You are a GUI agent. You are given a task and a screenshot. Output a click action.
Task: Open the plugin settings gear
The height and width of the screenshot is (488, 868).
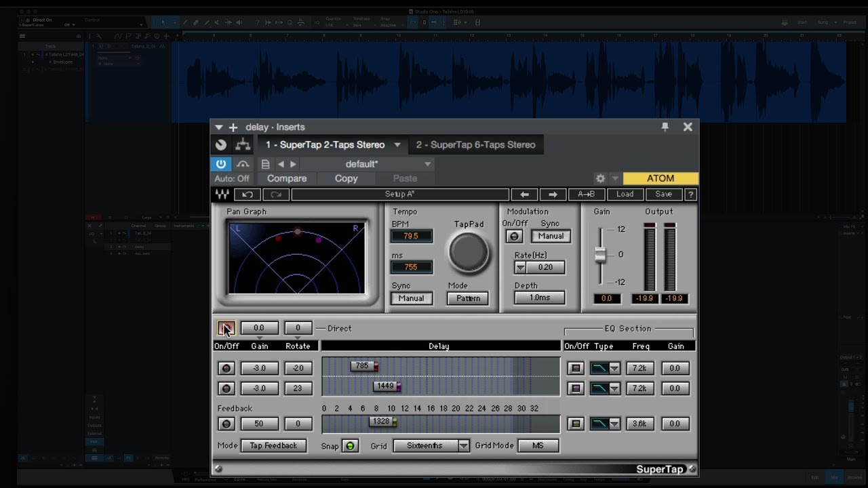click(x=600, y=178)
